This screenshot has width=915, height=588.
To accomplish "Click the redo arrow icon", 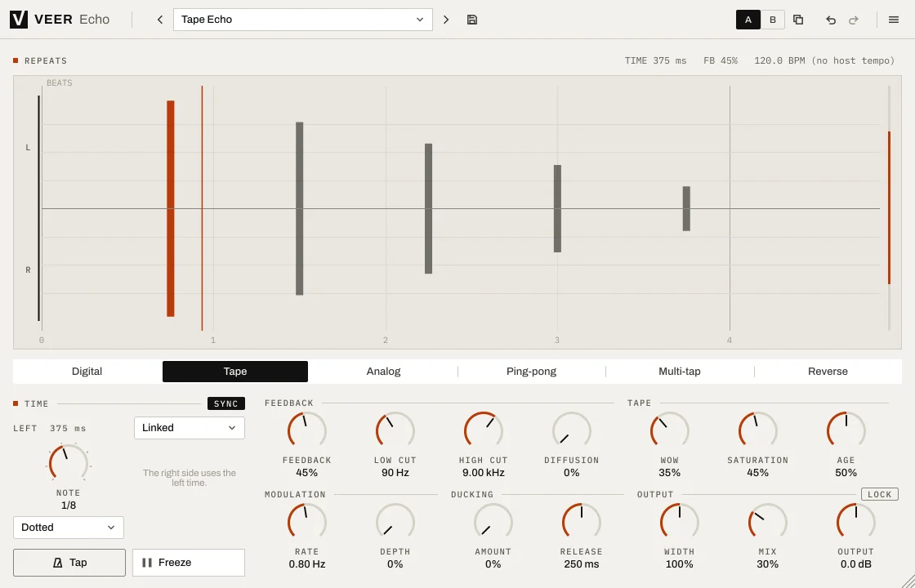I will (x=854, y=20).
